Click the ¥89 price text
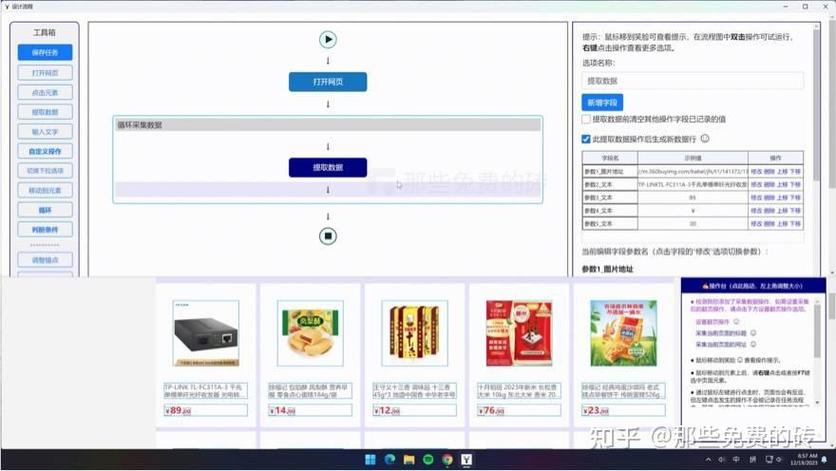The width and height of the screenshot is (836, 471). (178, 410)
